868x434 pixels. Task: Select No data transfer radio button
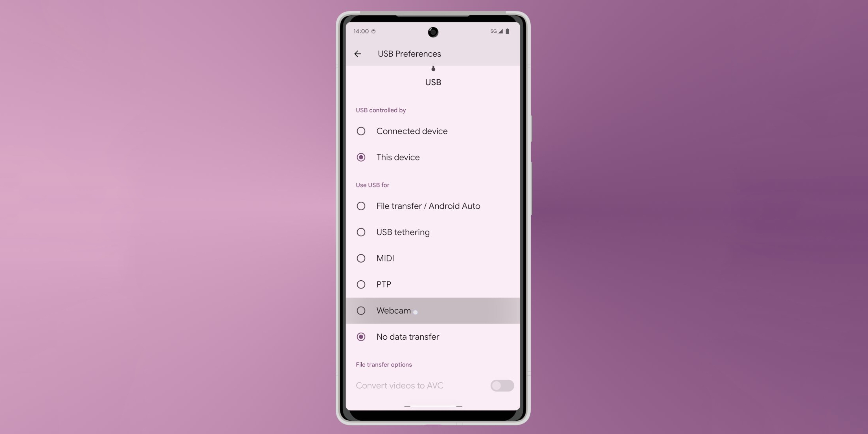pos(360,337)
